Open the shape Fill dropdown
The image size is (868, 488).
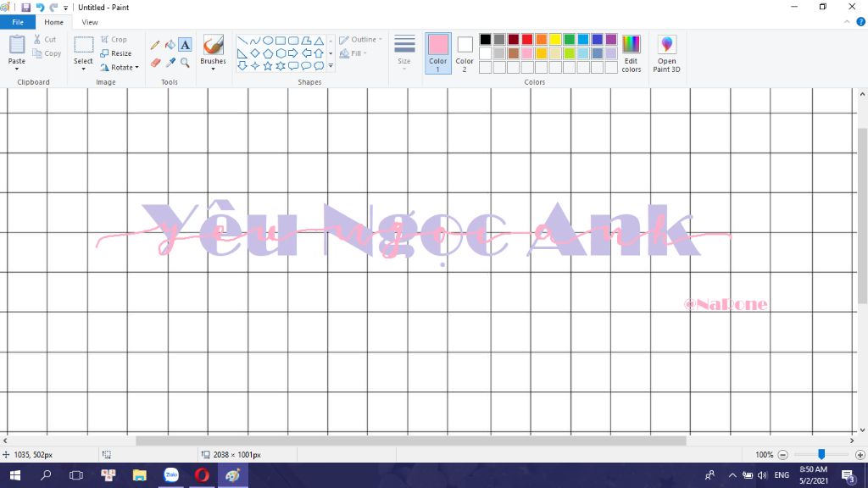353,53
